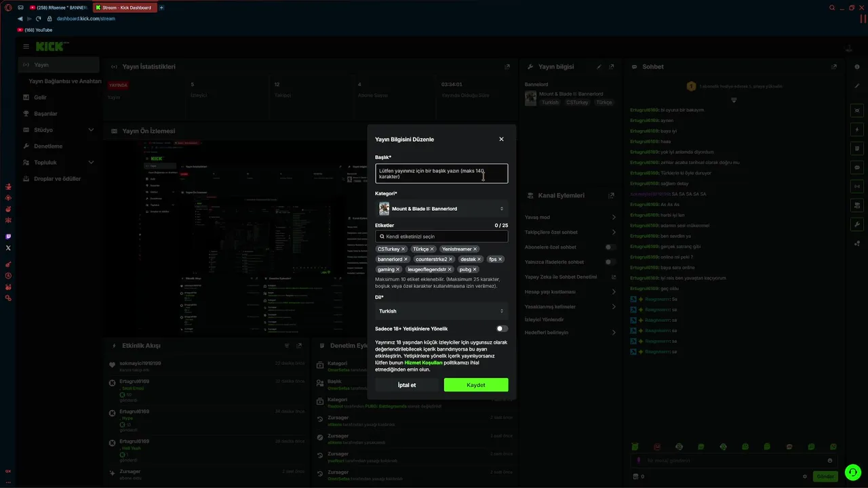Screen dimensions: 868x488
Task: Remove the Türkçe tag
Action: 432,249
